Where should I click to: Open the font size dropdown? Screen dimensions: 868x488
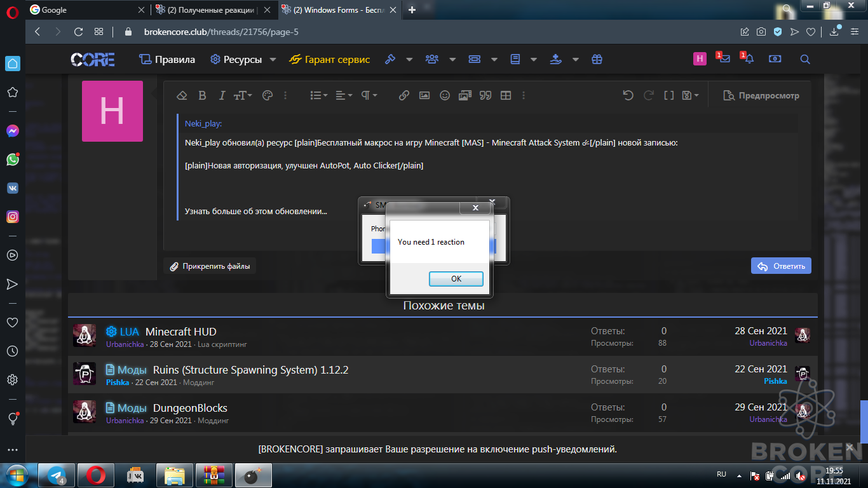point(243,95)
